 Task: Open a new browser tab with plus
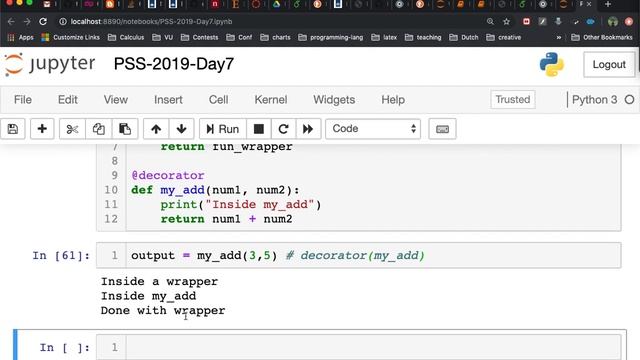pos(608,4)
